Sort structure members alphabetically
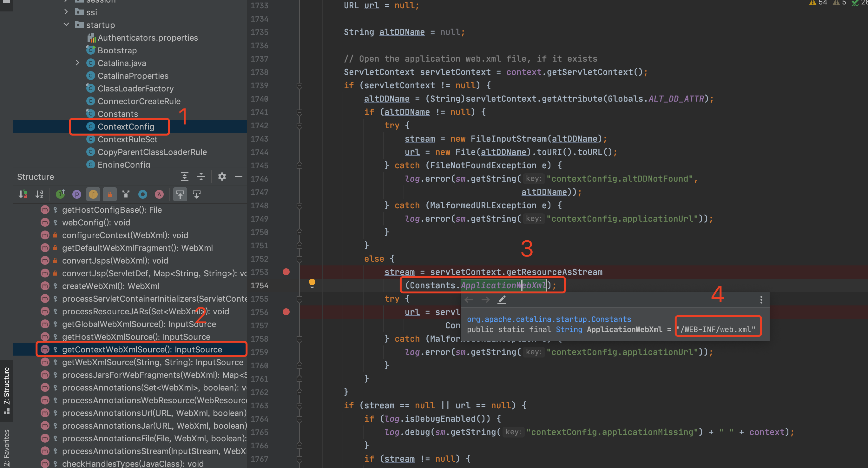 click(39, 194)
